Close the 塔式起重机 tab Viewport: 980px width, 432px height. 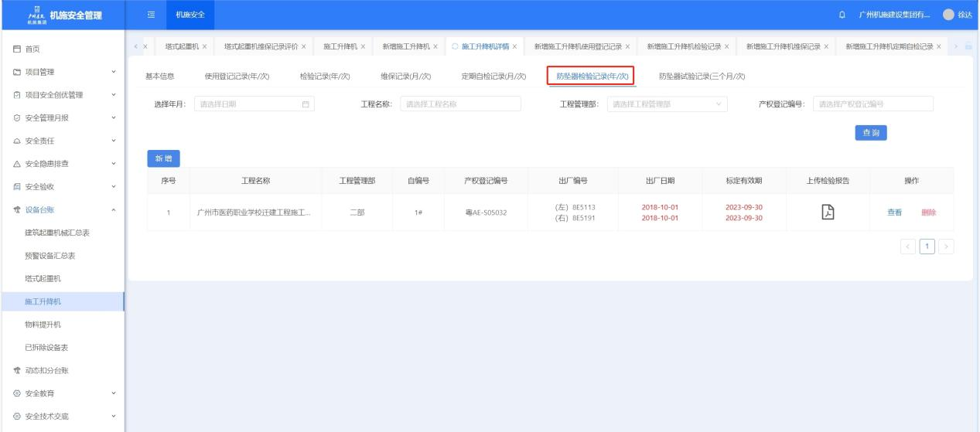click(x=203, y=47)
